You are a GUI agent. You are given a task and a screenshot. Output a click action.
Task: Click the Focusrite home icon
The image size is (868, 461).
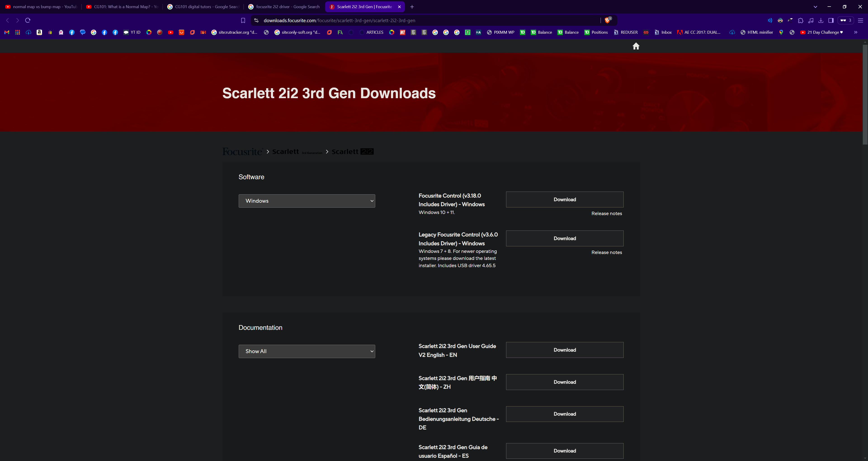pyautogui.click(x=636, y=46)
